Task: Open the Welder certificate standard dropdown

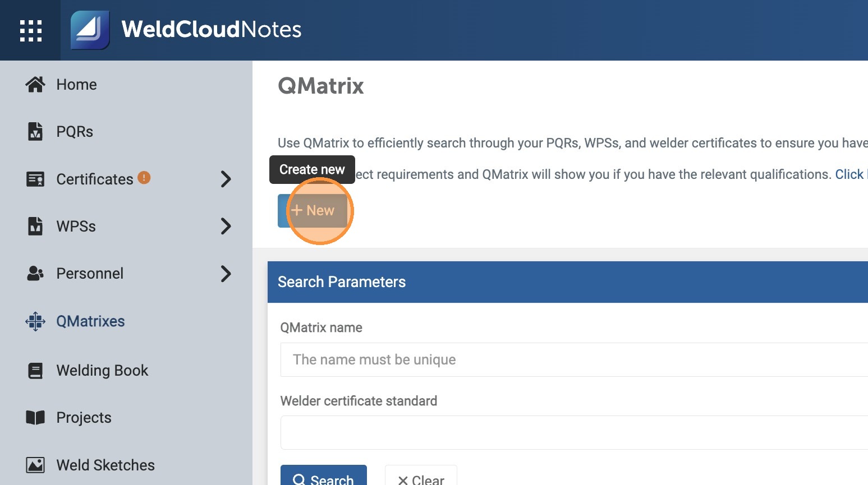Action: [572, 432]
